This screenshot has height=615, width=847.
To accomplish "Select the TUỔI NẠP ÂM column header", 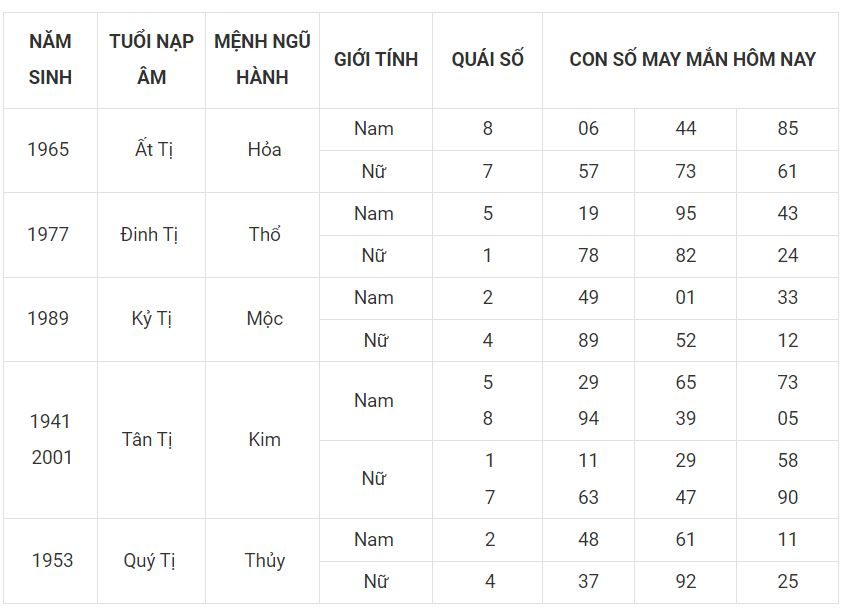I will [151, 59].
